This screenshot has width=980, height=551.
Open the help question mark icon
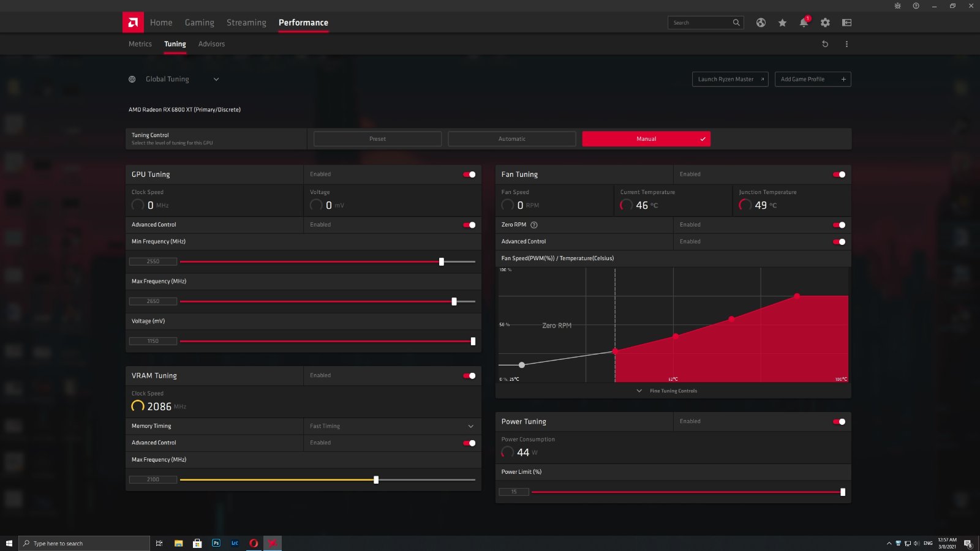pyautogui.click(x=916, y=6)
